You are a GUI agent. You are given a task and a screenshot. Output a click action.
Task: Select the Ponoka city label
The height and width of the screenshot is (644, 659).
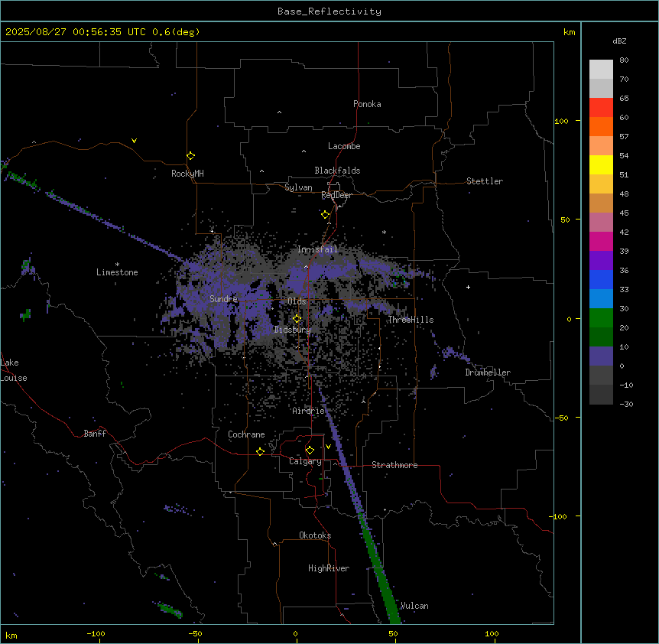tap(367, 104)
